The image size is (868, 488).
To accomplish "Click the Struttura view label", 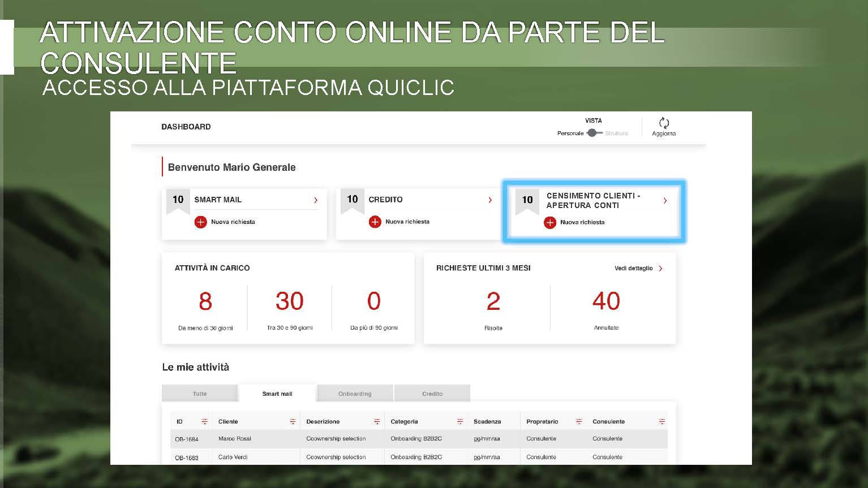I will 616,133.
